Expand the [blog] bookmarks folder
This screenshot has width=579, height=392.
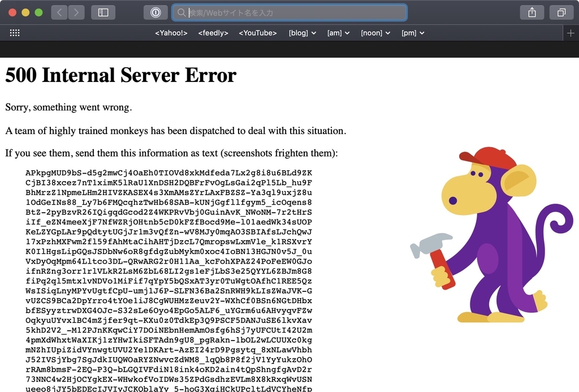(x=303, y=33)
